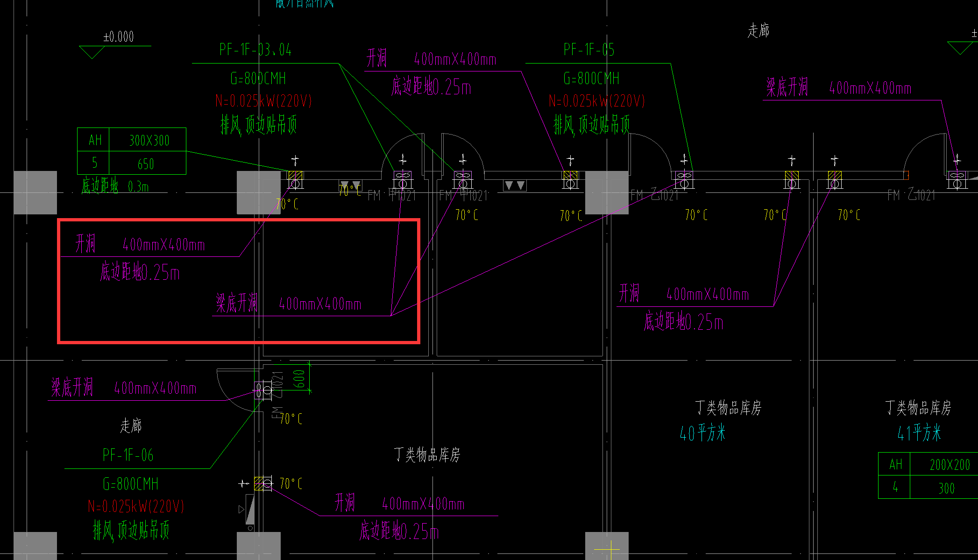Select 排风,顶边贴吊顶 note under PF-1F-06
The image size is (978, 560).
click(131, 531)
